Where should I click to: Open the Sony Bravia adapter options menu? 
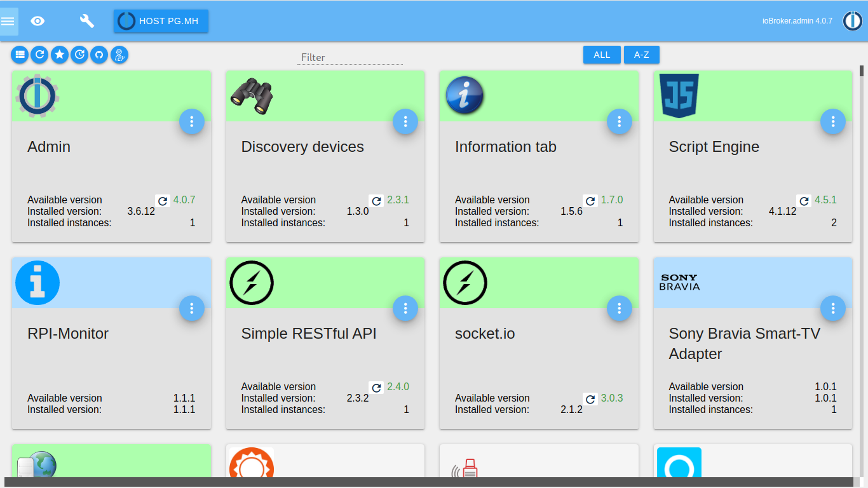pos(833,308)
